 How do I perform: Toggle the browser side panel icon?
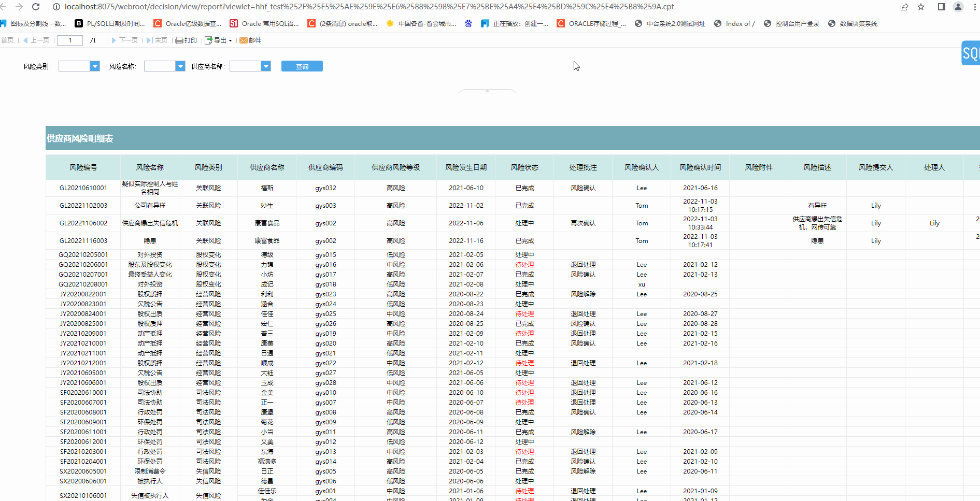point(942,7)
